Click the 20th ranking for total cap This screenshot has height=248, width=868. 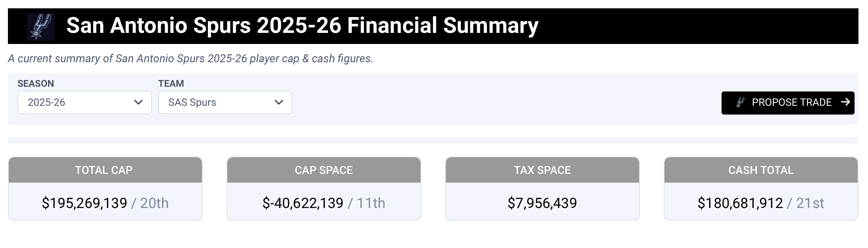point(154,203)
